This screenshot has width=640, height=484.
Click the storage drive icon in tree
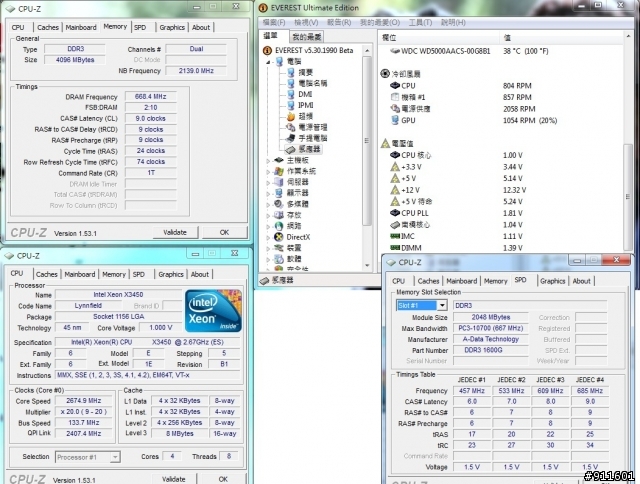[279, 215]
